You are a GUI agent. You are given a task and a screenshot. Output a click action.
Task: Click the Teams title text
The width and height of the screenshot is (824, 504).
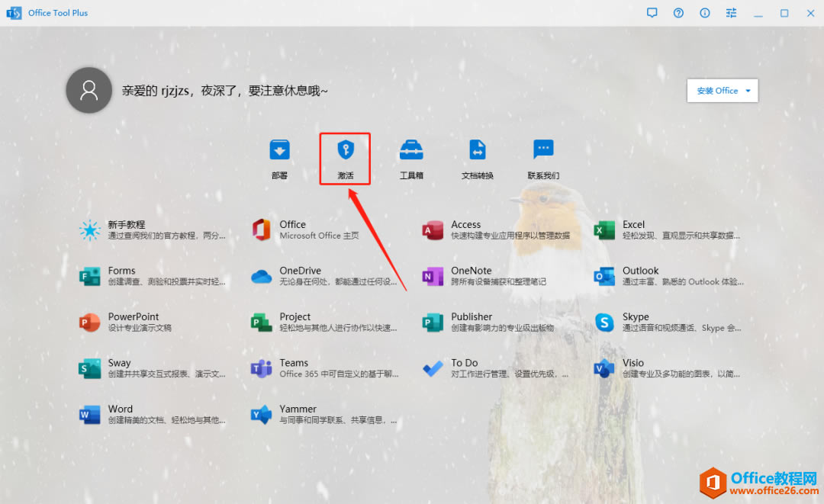tap(294, 363)
